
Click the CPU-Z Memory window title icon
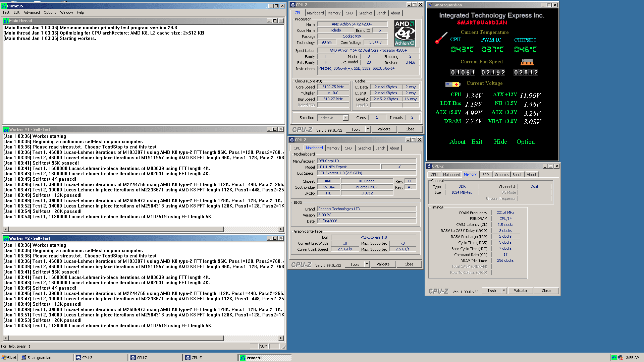coord(429,166)
